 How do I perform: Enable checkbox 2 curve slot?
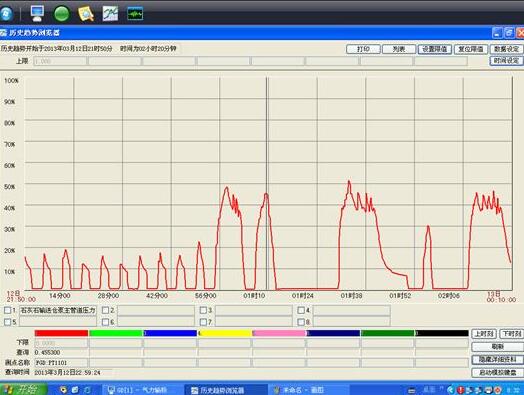coord(105,310)
